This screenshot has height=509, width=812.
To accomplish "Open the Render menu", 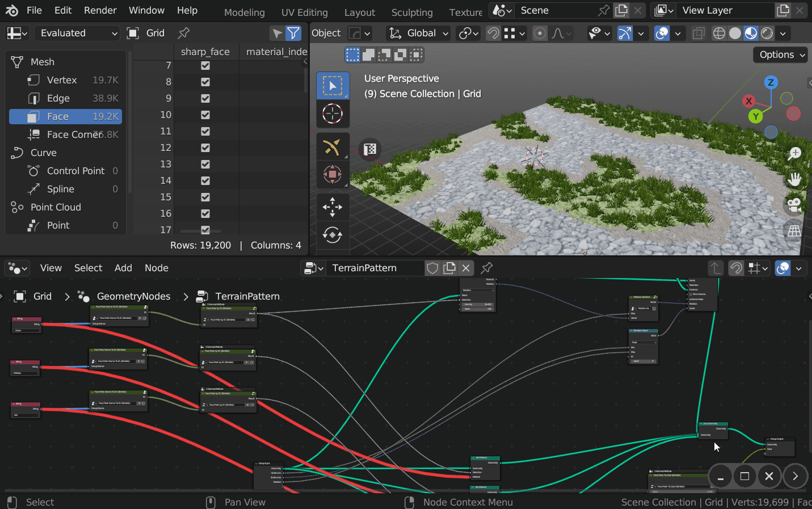I will [x=100, y=10].
